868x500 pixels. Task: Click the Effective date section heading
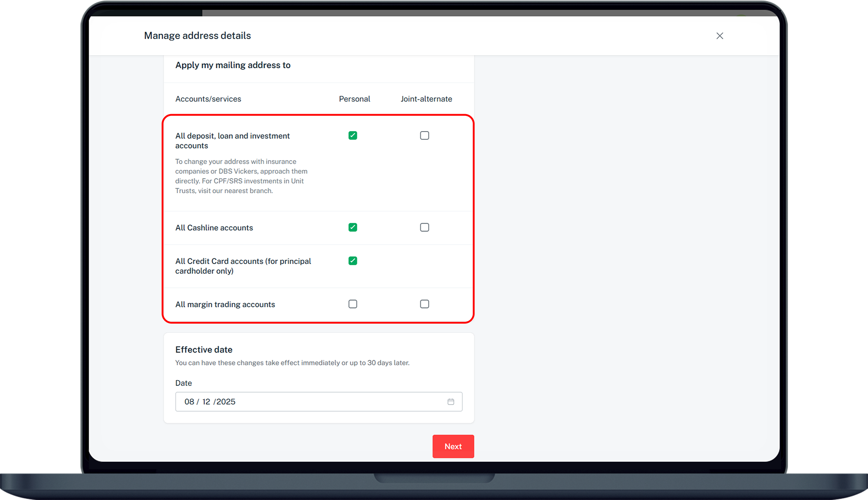click(x=204, y=349)
